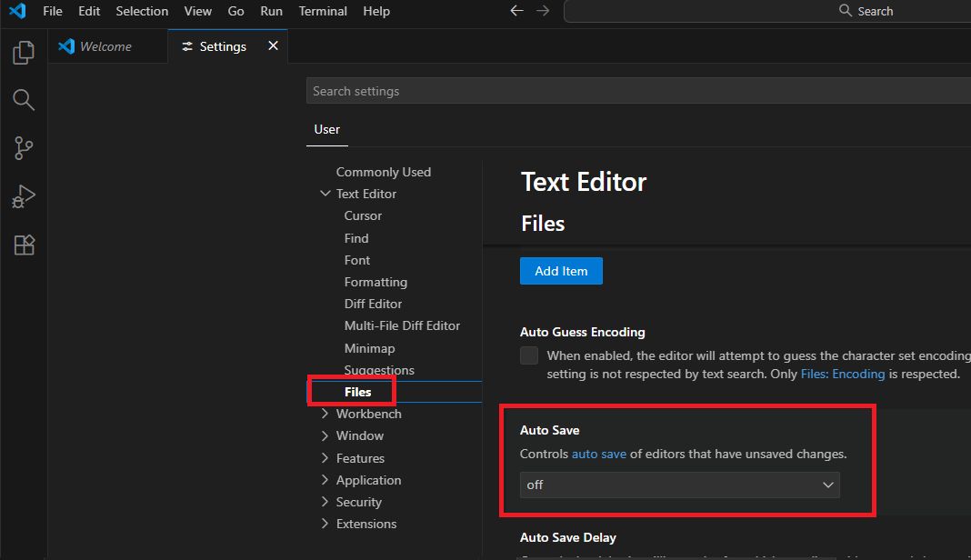Viewport: 971px width, 560px height.
Task: Click the Search settings input field
Action: tap(638, 91)
